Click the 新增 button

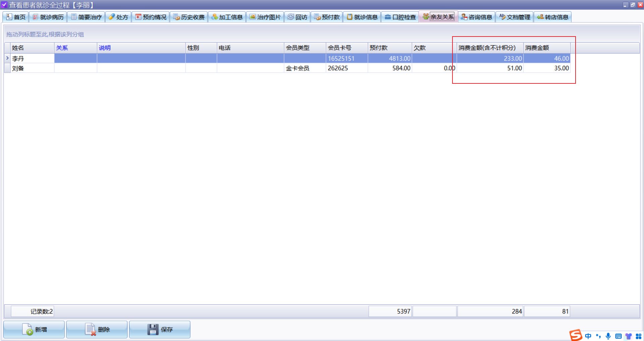[34, 330]
